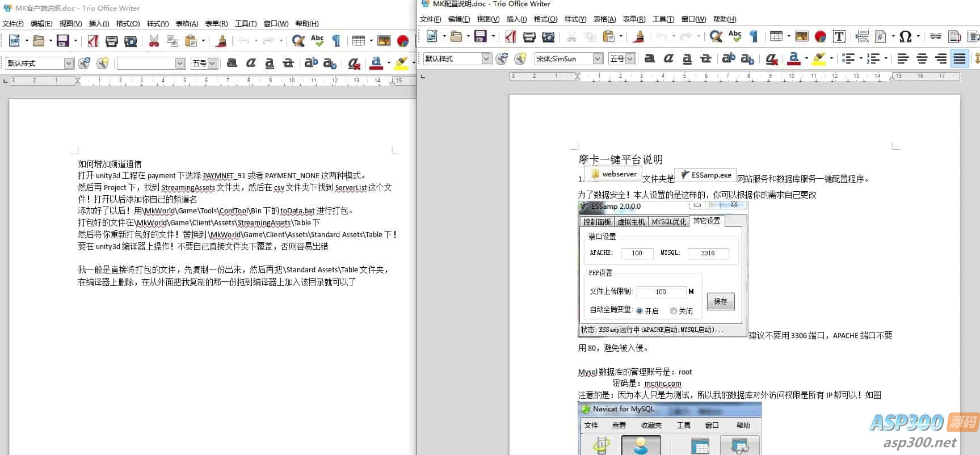Click Export as PDF icon in MK客户端说明 window

point(93,41)
